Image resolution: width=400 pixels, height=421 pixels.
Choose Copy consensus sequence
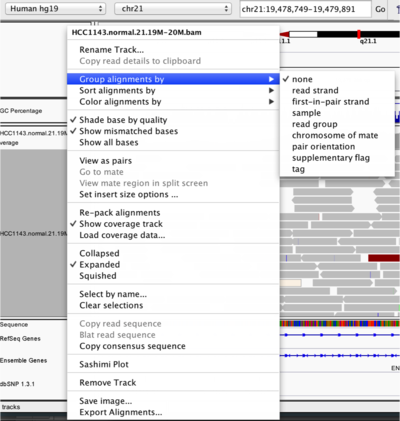click(x=173, y=346)
